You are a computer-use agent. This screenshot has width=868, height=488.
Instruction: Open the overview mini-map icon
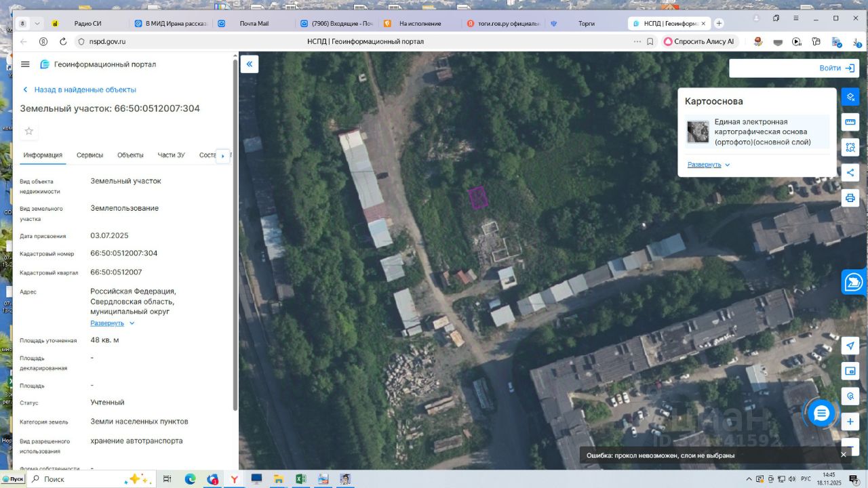point(850,371)
